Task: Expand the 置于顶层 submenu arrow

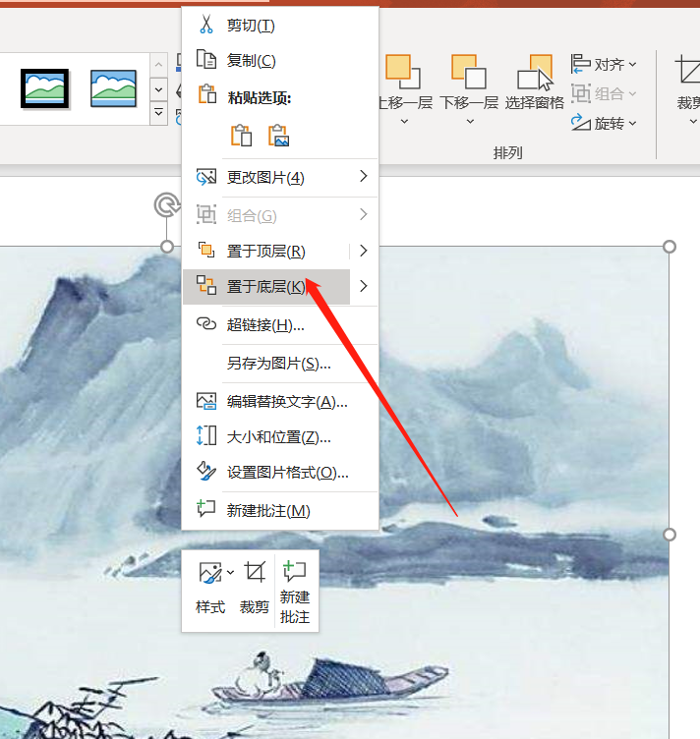Action: tap(364, 251)
